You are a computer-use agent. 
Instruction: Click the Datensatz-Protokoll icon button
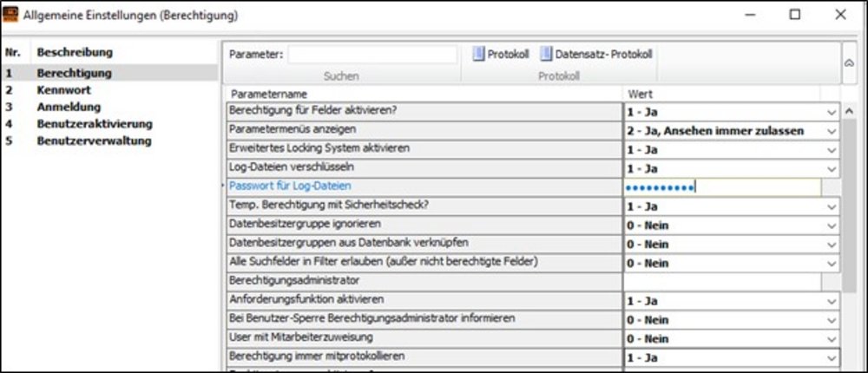(x=596, y=54)
